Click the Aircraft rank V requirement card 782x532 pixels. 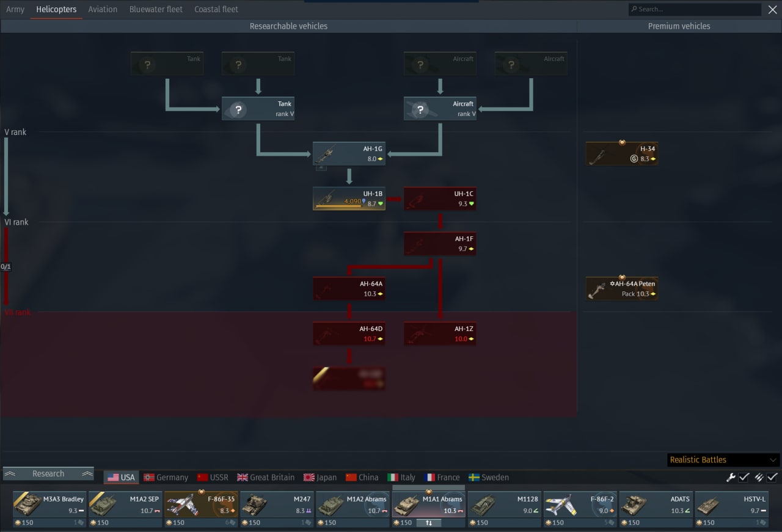pyautogui.click(x=440, y=109)
